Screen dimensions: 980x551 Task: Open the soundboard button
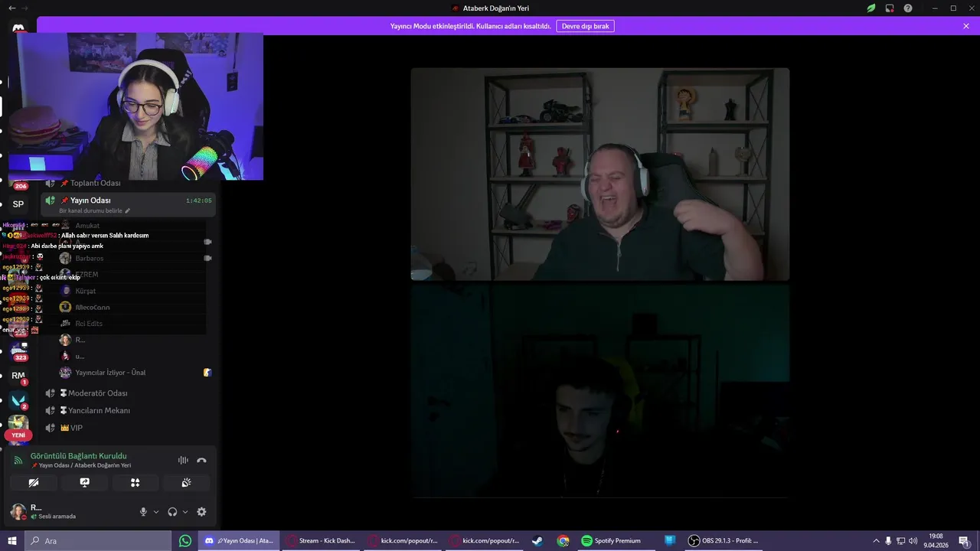186,483
